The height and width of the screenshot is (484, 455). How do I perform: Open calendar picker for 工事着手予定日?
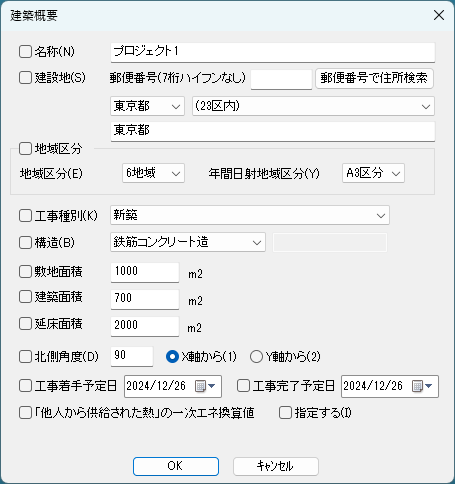tap(206, 386)
